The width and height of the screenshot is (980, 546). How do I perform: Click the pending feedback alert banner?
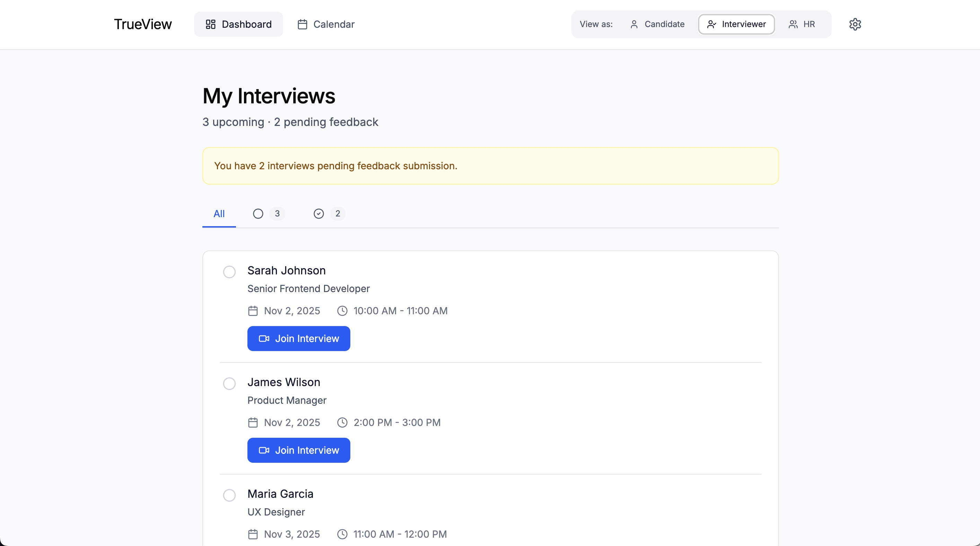490,166
